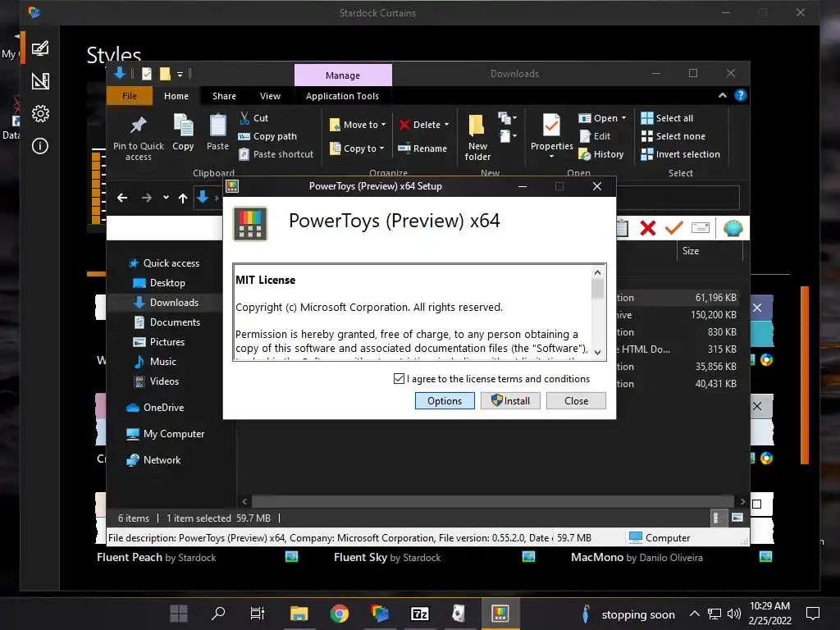Open the Windows Start menu
Image resolution: width=840 pixels, height=630 pixels.
click(x=178, y=614)
